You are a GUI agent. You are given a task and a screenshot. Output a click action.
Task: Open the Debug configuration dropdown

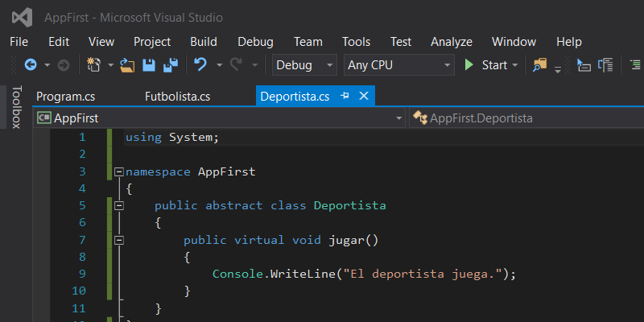point(305,65)
